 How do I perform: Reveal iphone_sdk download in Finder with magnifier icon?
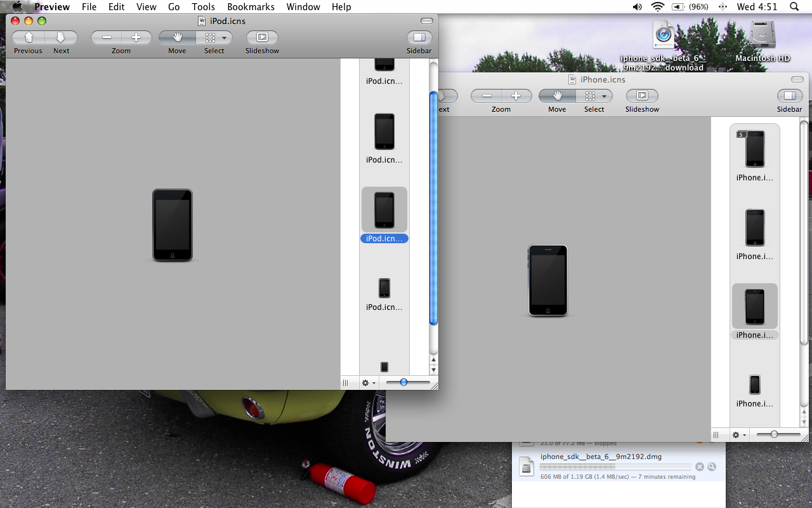coord(712,467)
